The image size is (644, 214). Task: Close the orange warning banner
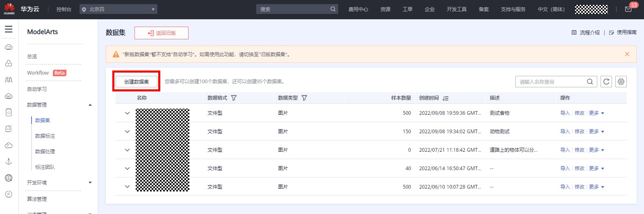click(x=627, y=54)
